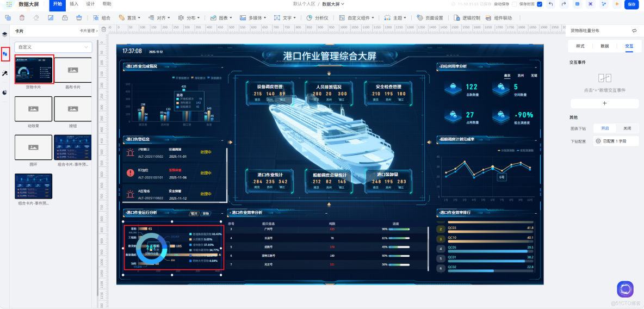Open the 分布 distribute dropdown
Viewport: 644px width, 309px height.
(189, 17)
